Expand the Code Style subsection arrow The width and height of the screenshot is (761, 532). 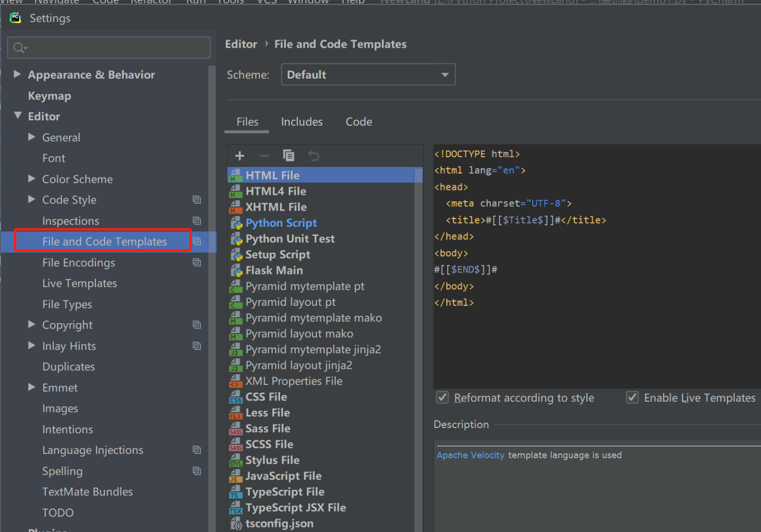click(31, 199)
